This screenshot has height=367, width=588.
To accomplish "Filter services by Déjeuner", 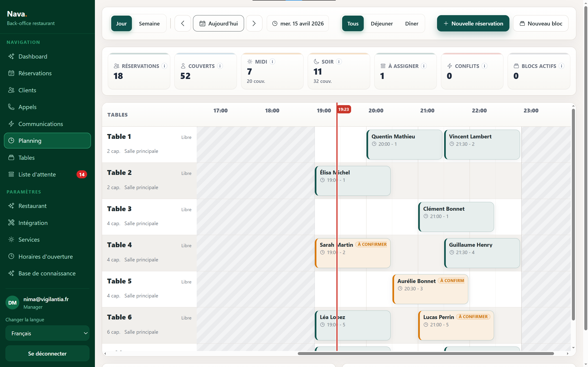I will (x=381, y=23).
